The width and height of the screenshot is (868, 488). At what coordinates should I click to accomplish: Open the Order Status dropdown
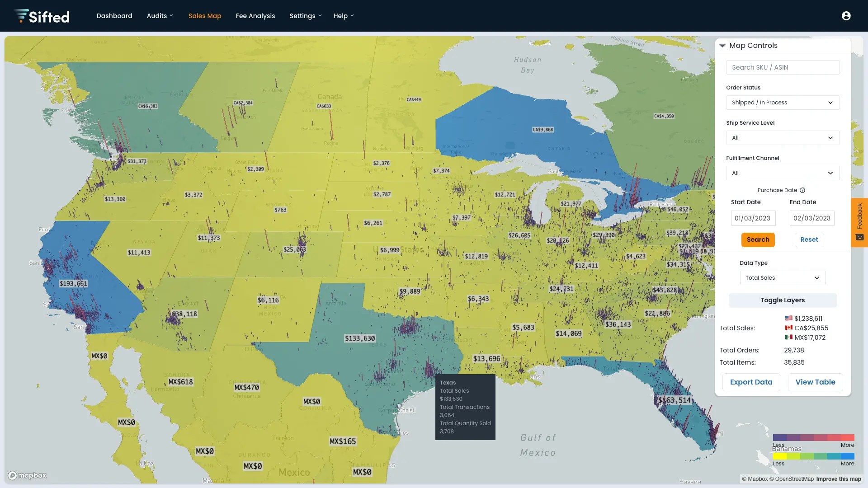pos(783,103)
